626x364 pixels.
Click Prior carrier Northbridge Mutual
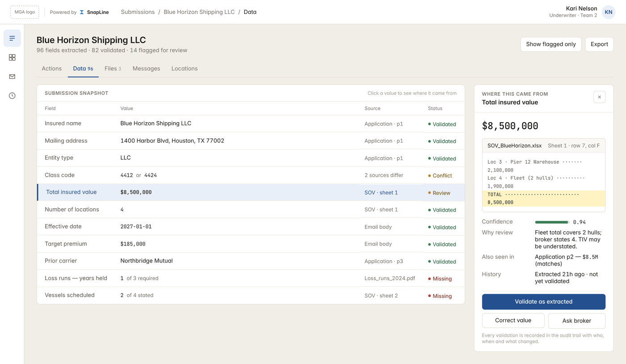click(146, 261)
